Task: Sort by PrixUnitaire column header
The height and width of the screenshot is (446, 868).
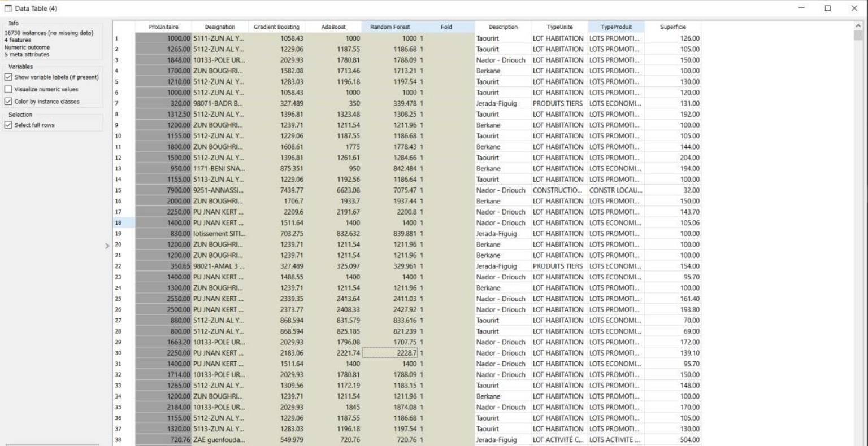Action: (x=163, y=27)
